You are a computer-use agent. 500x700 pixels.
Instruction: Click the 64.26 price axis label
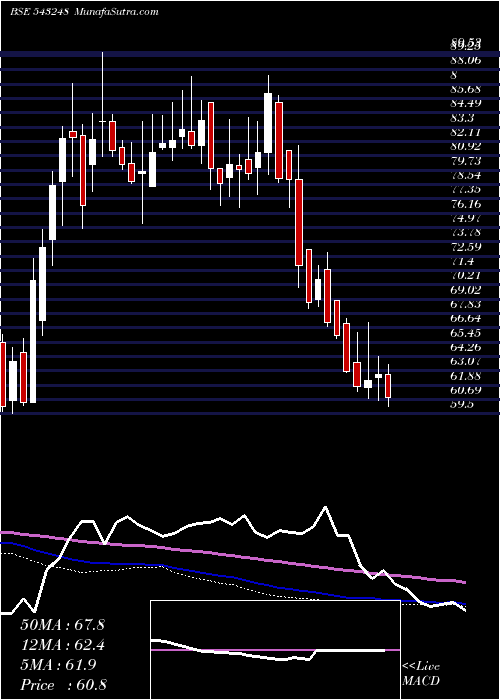pyautogui.click(x=465, y=347)
